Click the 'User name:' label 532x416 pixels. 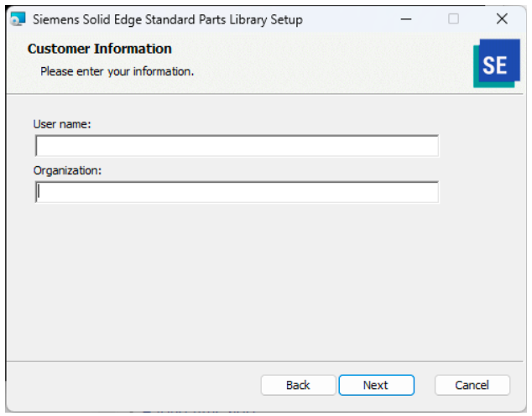[62, 124]
